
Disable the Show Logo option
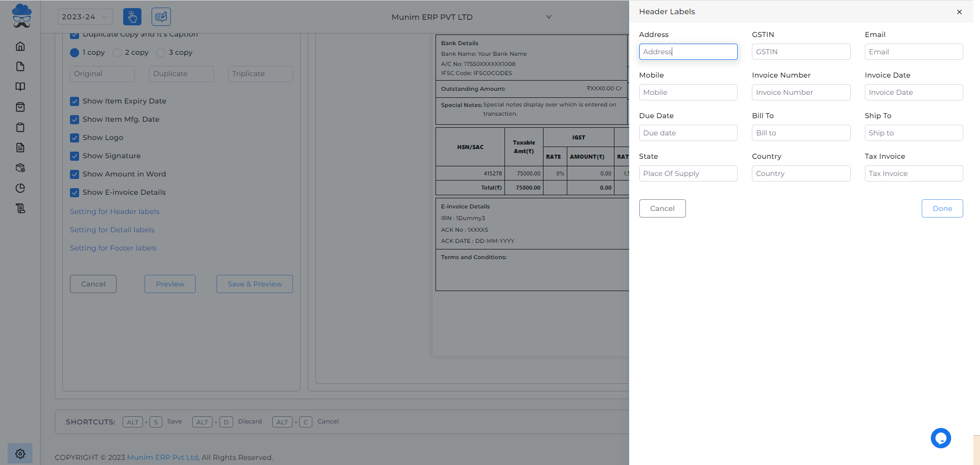[x=75, y=138]
